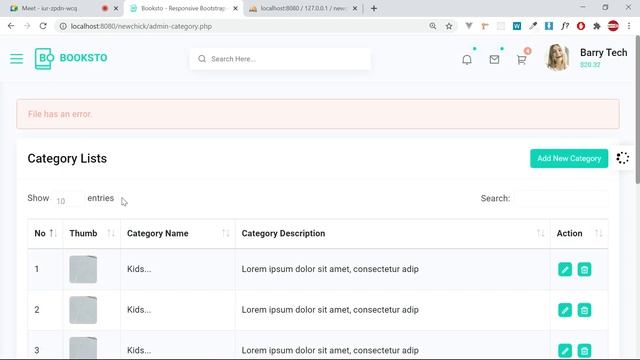Click the File has an error alert
The width and height of the screenshot is (640, 360).
318,114
